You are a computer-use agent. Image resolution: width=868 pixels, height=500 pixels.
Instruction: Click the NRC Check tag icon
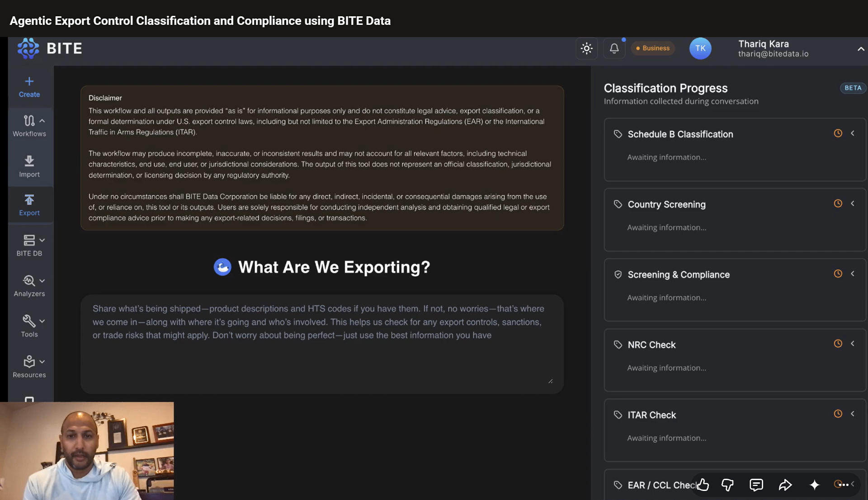pyautogui.click(x=618, y=344)
